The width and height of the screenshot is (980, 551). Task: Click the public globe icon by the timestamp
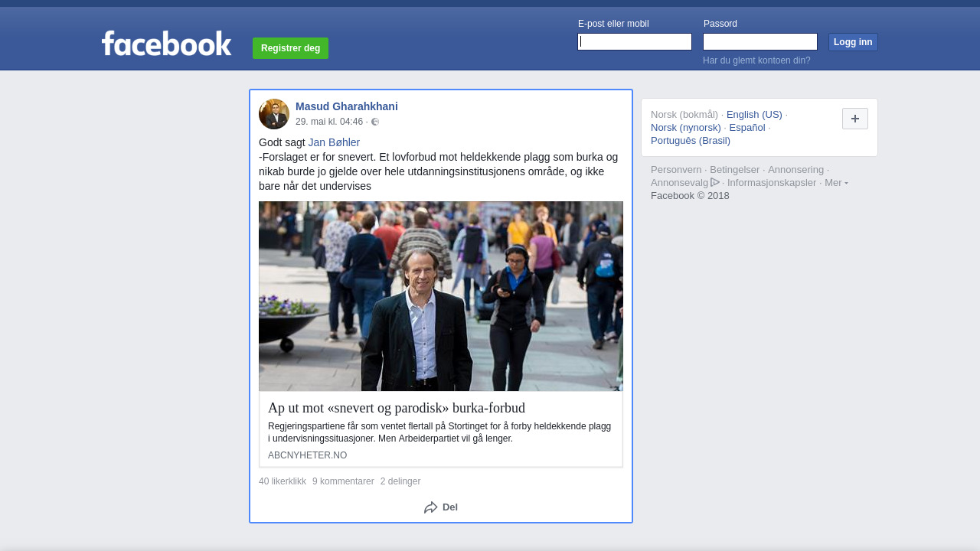tap(375, 122)
